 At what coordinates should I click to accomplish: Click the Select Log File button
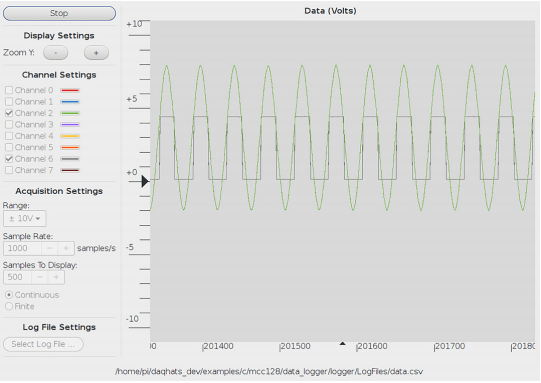click(43, 344)
